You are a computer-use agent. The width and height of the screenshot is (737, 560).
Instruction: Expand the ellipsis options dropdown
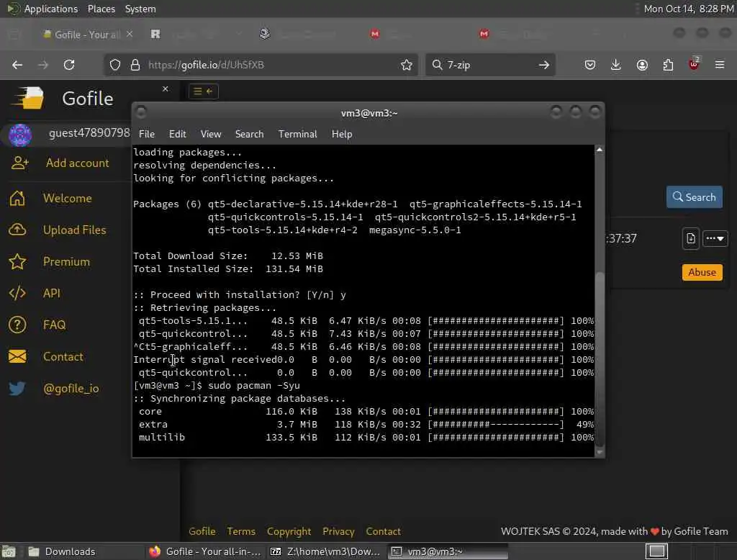click(715, 239)
